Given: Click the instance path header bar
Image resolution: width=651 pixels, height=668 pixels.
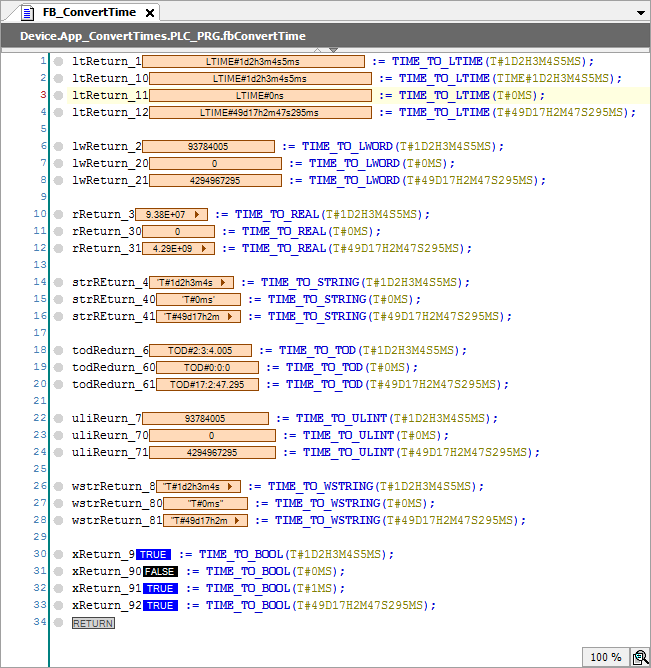Looking at the screenshot, I should (325, 36).
